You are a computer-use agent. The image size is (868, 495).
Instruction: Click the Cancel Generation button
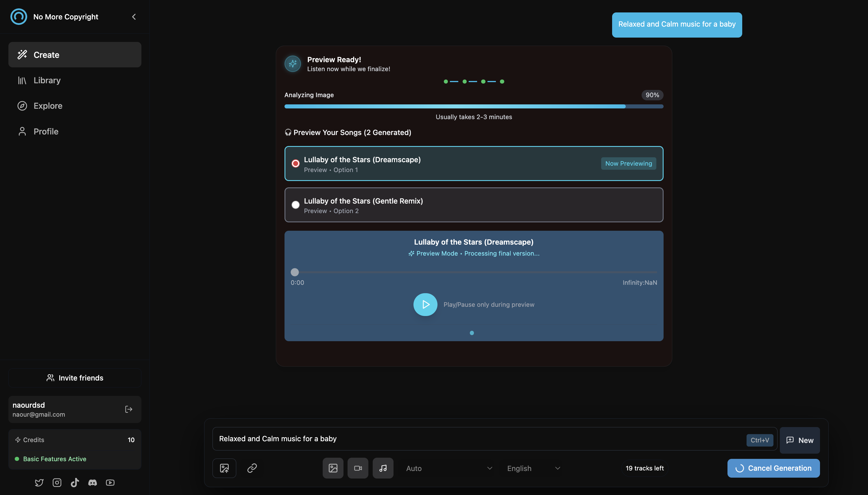tap(773, 468)
